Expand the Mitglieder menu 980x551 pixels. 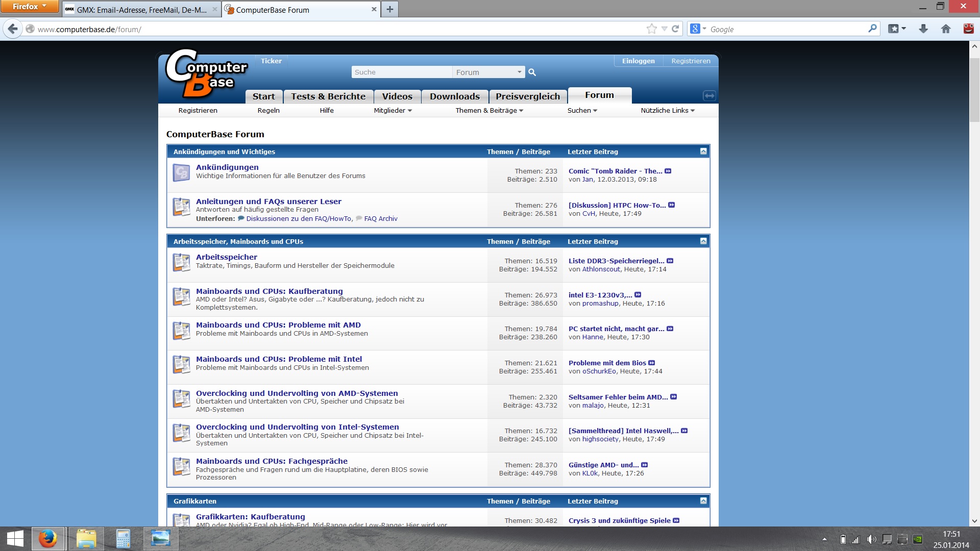point(393,111)
